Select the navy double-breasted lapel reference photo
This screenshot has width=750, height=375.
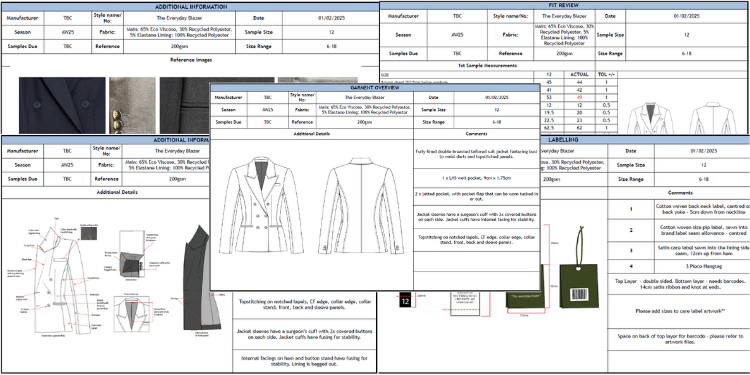pyautogui.click(x=62, y=105)
